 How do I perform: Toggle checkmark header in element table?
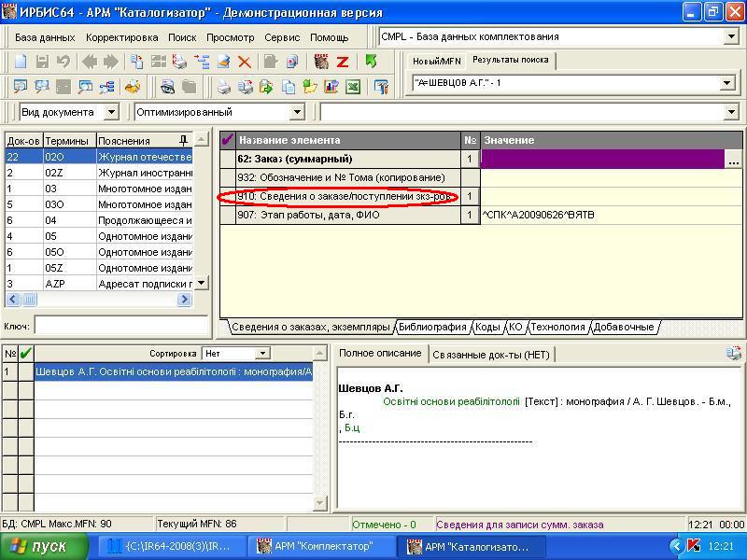pos(227,140)
